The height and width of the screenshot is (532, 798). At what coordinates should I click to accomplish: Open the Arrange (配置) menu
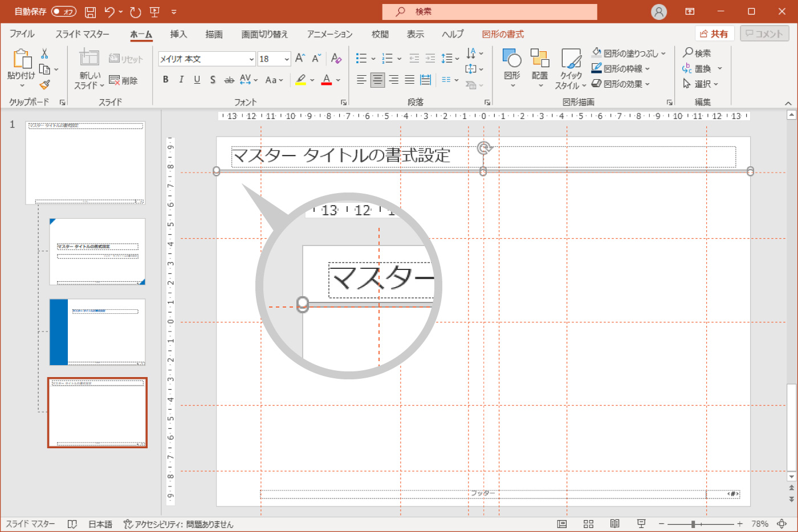click(539, 67)
